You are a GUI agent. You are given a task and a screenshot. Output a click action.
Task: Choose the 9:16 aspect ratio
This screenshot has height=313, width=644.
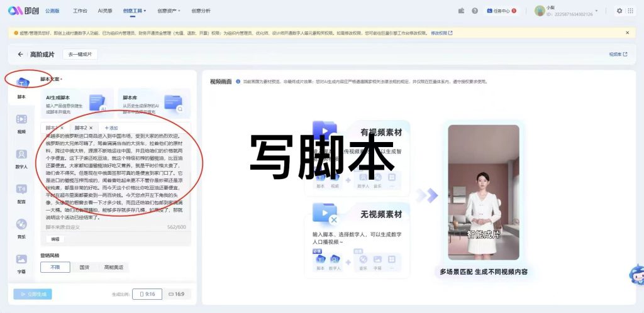(147, 294)
